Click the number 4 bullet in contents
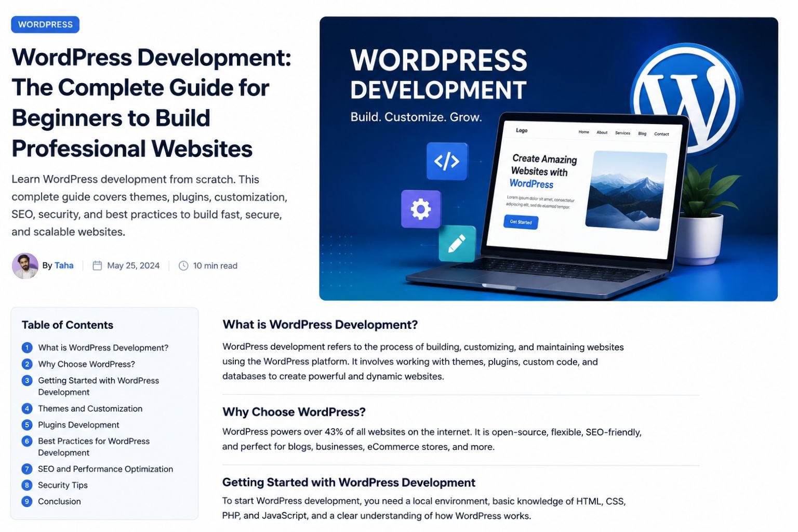 (27, 408)
